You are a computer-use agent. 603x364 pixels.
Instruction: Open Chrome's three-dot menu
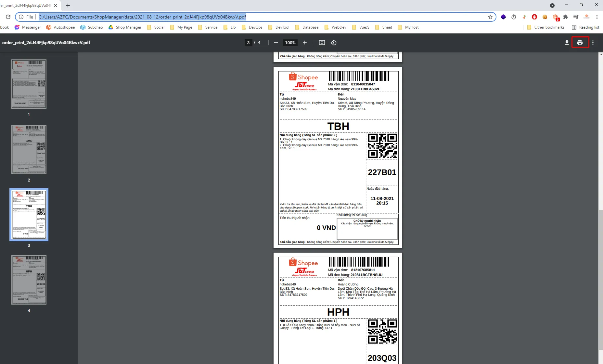coord(597,17)
